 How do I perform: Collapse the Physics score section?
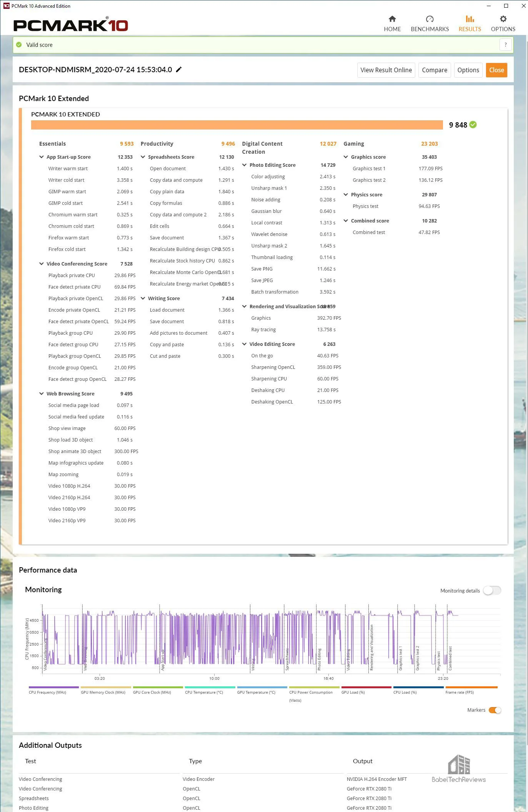pos(346,194)
